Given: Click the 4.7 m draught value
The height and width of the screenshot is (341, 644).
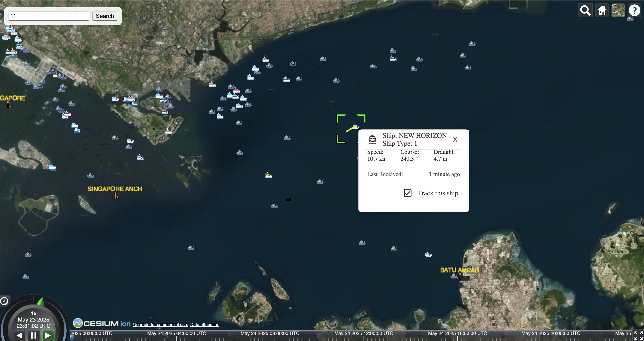Looking at the screenshot, I should pos(440,159).
